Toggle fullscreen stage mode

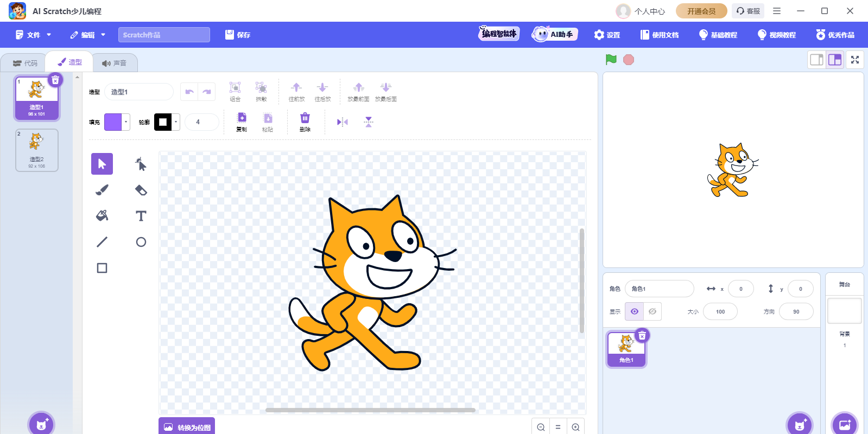pos(855,60)
